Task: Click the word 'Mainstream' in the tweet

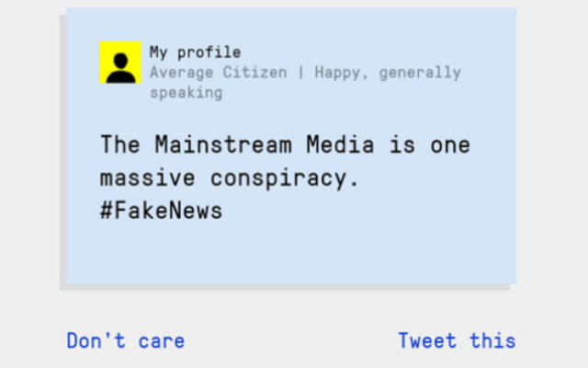Action: tap(223, 144)
